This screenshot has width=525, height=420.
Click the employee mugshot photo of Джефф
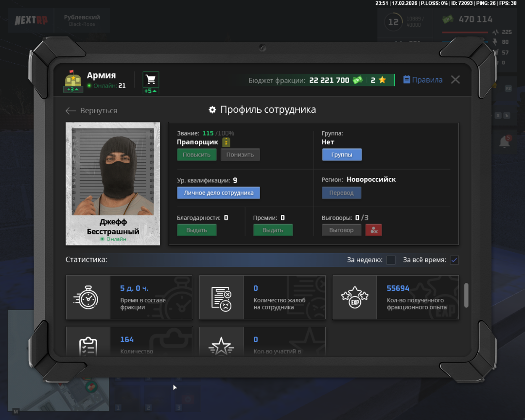[113, 170]
